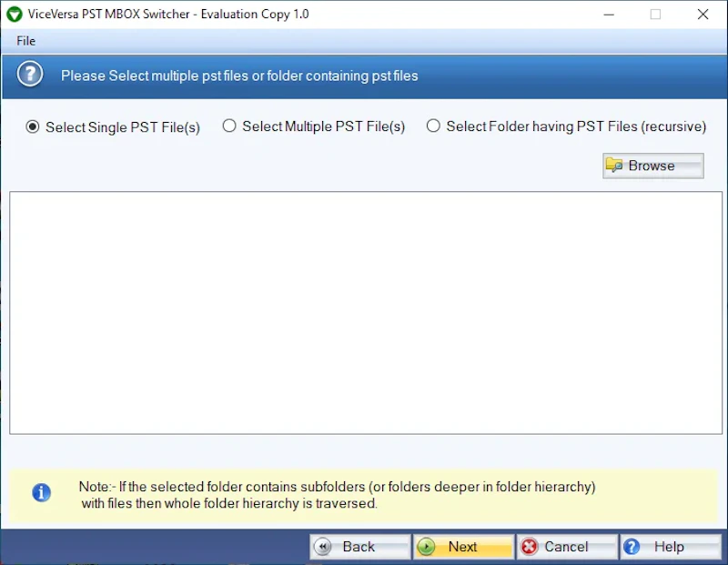Click the question mark icon in blue header

point(30,75)
